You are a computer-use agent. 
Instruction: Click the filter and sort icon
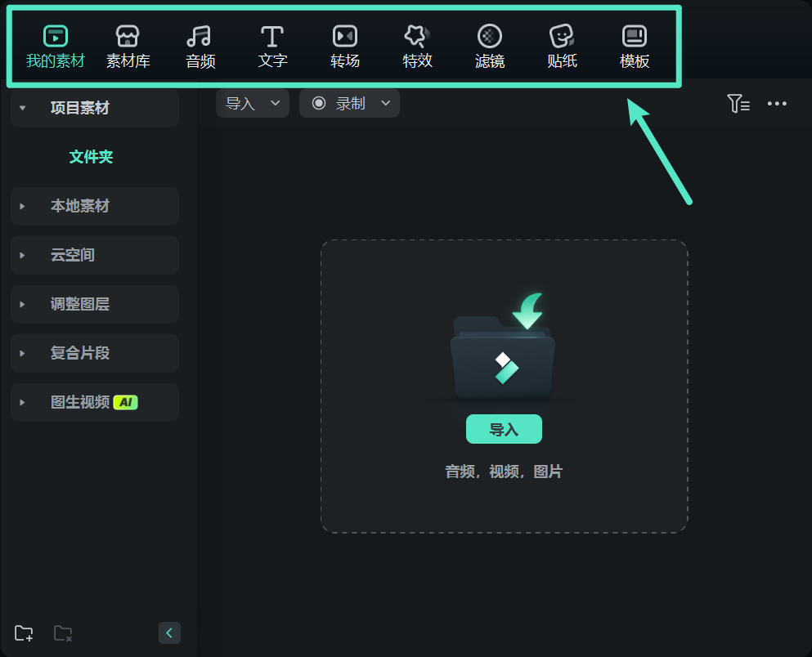click(x=738, y=104)
